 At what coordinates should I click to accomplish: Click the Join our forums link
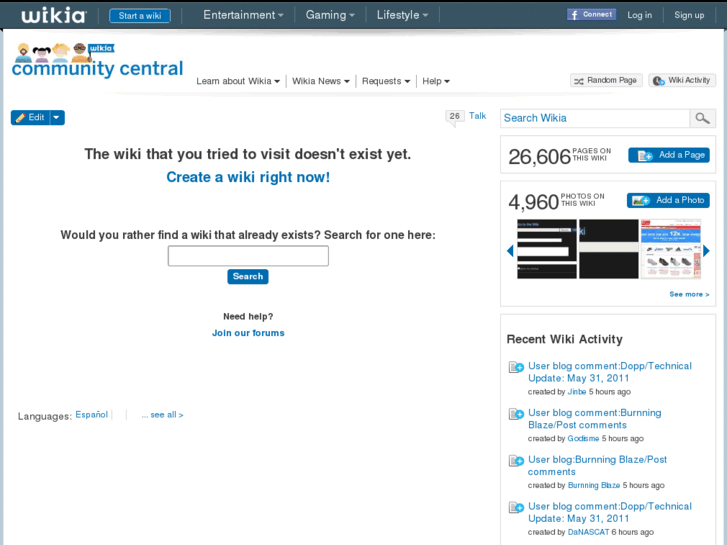pyautogui.click(x=248, y=333)
